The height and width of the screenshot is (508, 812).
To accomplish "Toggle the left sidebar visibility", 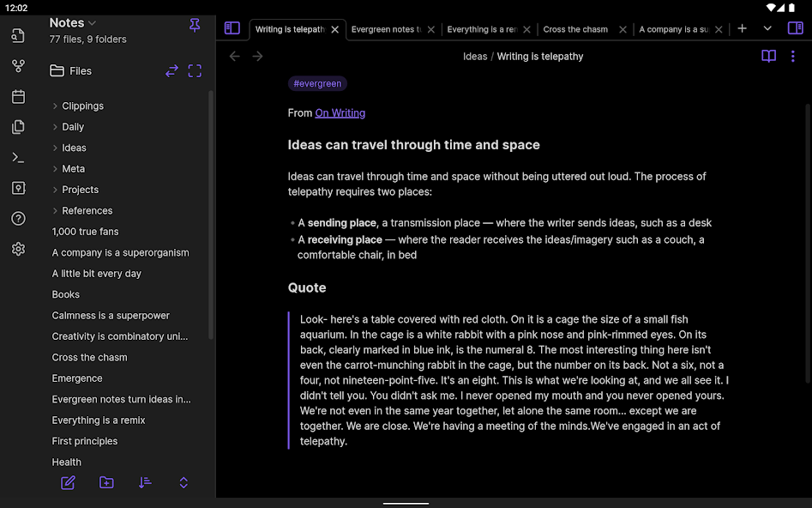I will point(232,27).
